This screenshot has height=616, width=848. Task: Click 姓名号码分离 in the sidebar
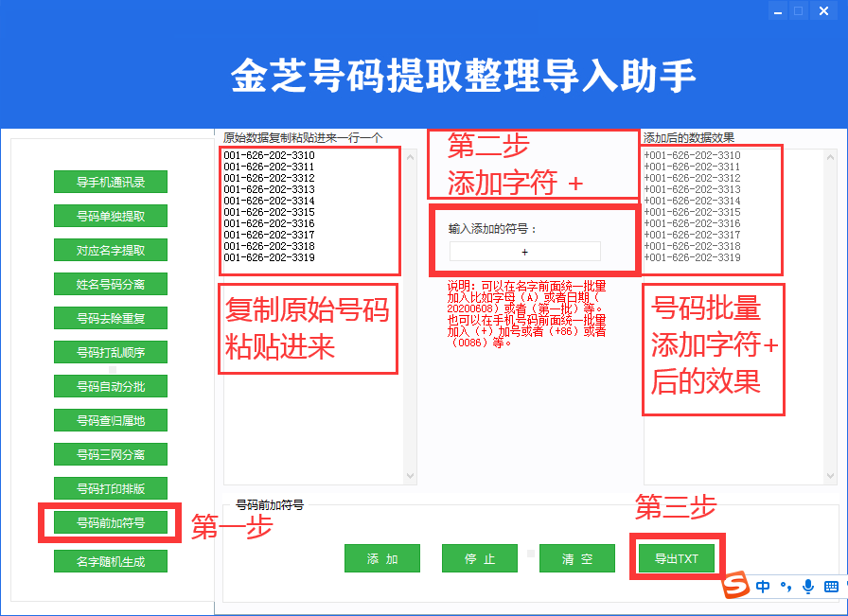click(x=110, y=284)
